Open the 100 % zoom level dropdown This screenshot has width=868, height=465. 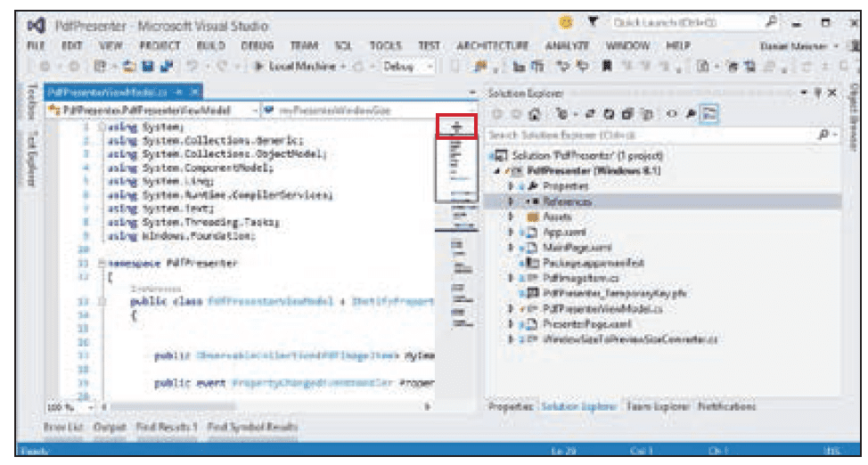71,407
